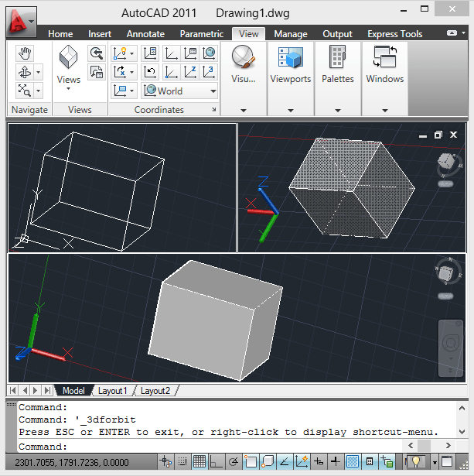The height and width of the screenshot is (476, 474).
Task: Expand the AutoCAD application menu
Action: point(21,22)
